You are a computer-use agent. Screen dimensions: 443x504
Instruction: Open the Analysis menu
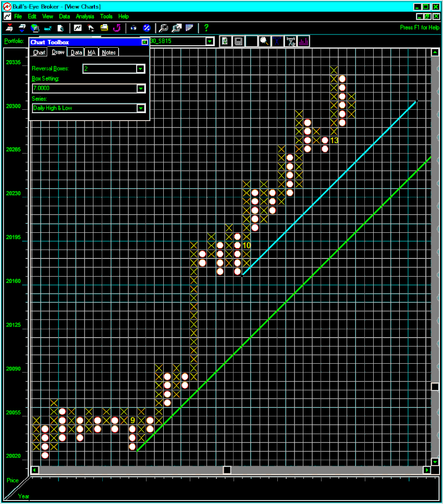[x=85, y=16]
